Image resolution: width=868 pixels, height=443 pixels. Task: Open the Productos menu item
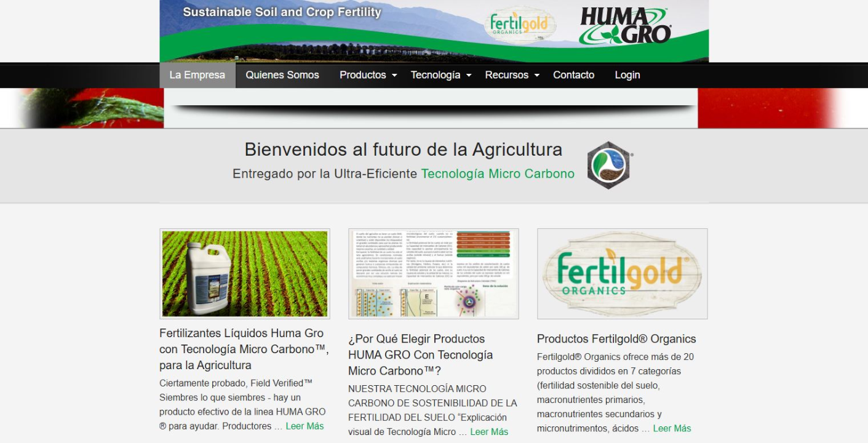(363, 75)
